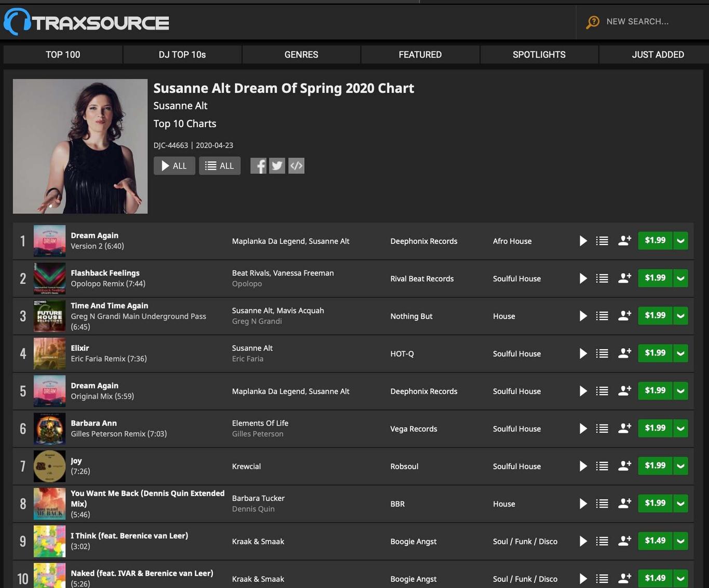
Task: Follow Barbara Tucker via row 8 icon
Action: pyautogui.click(x=624, y=503)
